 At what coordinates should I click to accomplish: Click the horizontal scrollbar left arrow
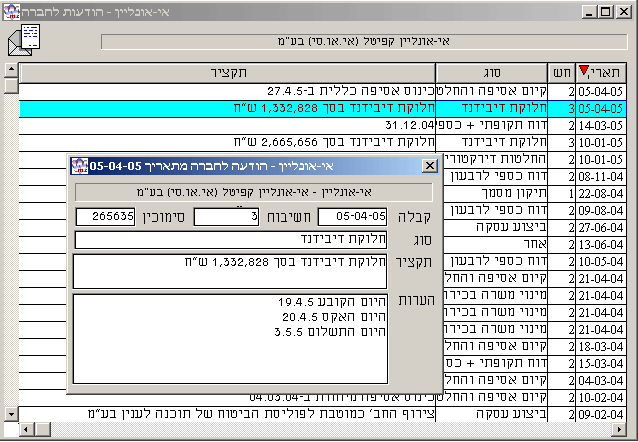click(26, 429)
